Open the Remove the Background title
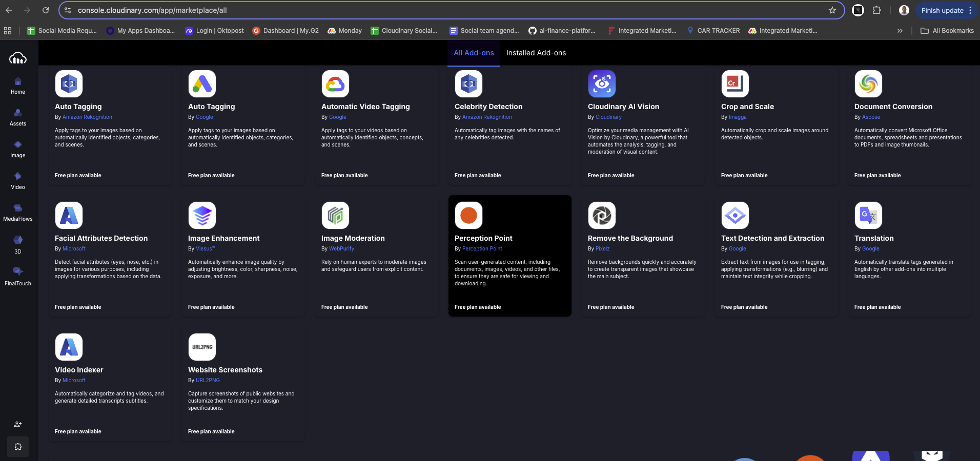 [630, 238]
